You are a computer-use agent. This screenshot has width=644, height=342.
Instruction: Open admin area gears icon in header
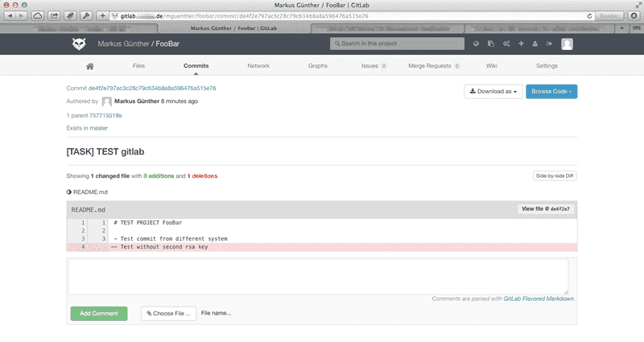pyautogui.click(x=506, y=43)
